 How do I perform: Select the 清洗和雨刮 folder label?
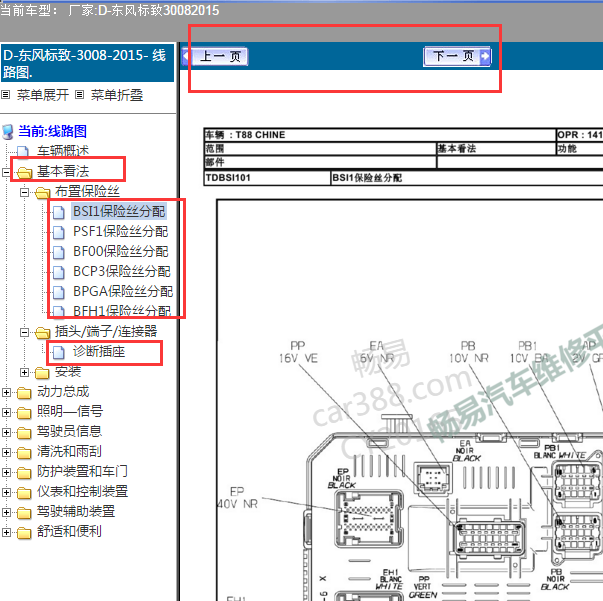pyautogui.click(x=69, y=451)
